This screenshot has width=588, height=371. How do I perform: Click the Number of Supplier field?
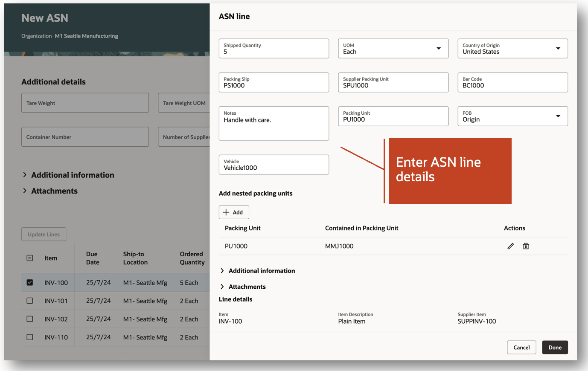click(184, 136)
